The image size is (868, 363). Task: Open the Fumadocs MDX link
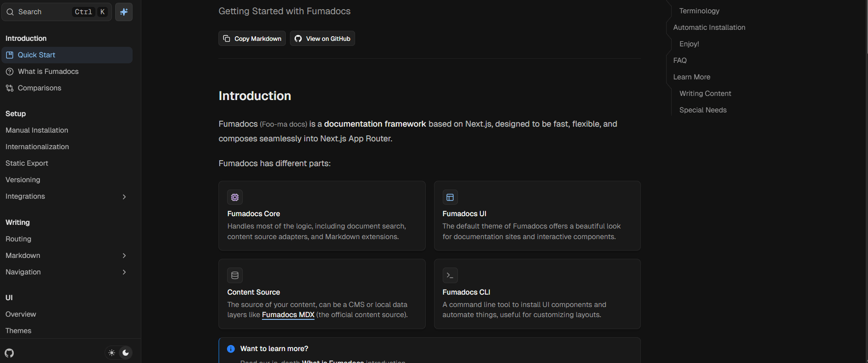pyautogui.click(x=288, y=315)
